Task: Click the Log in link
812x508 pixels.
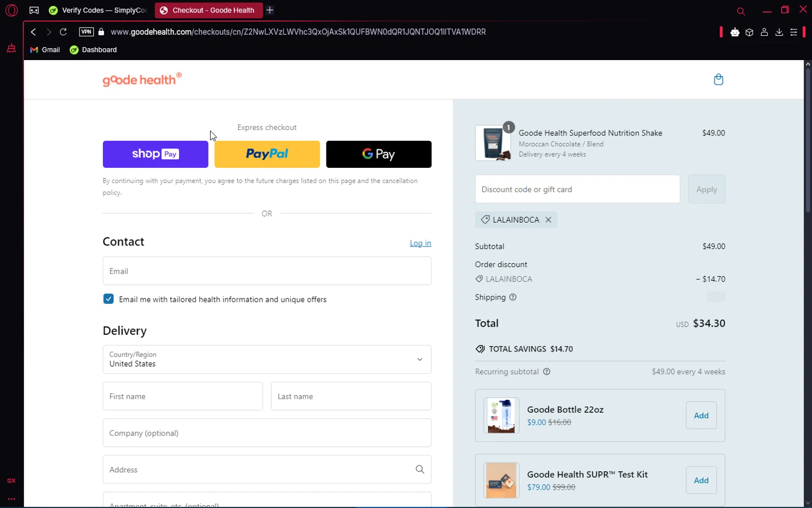Action: [420, 243]
